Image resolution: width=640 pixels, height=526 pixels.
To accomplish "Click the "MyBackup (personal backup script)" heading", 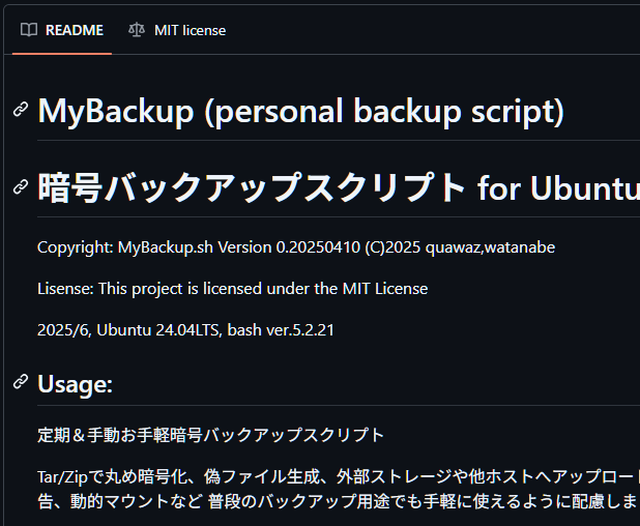I will [x=300, y=111].
